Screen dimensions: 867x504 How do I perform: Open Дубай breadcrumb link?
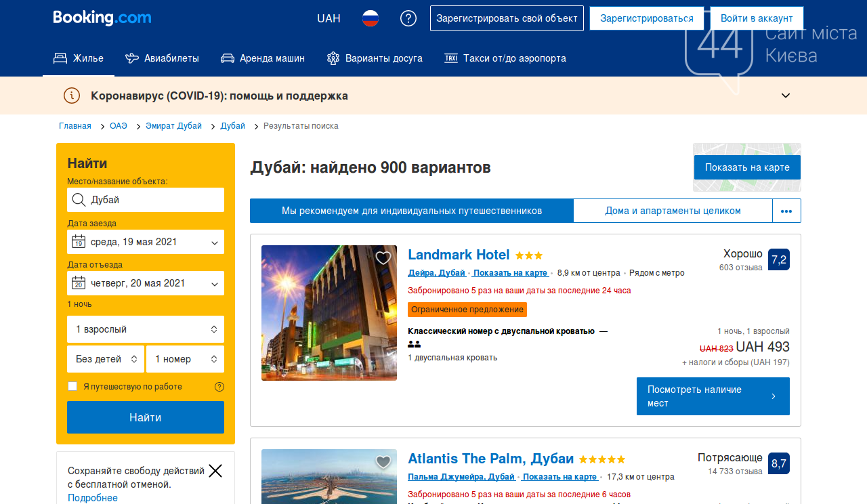point(233,126)
